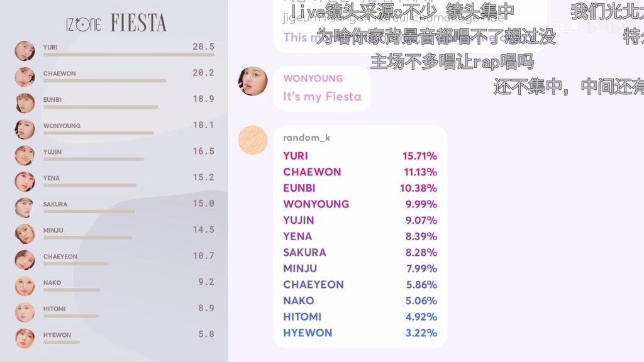Viewport: 644px width, 362px height.
Task: Click the random_k user avatar icon
Action: (x=253, y=140)
